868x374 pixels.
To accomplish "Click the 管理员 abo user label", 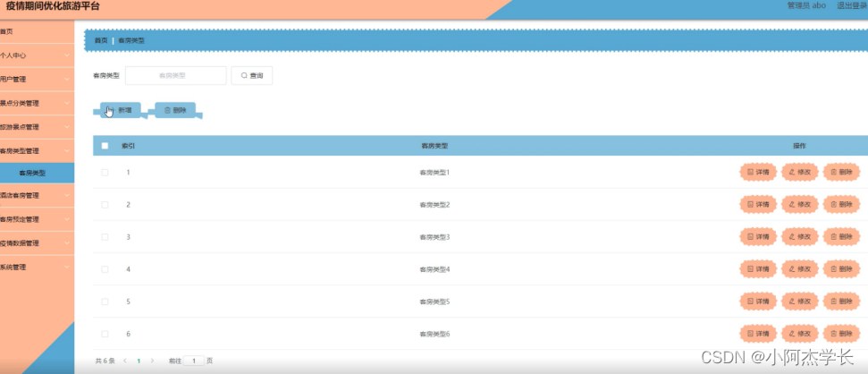I will click(x=806, y=5).
